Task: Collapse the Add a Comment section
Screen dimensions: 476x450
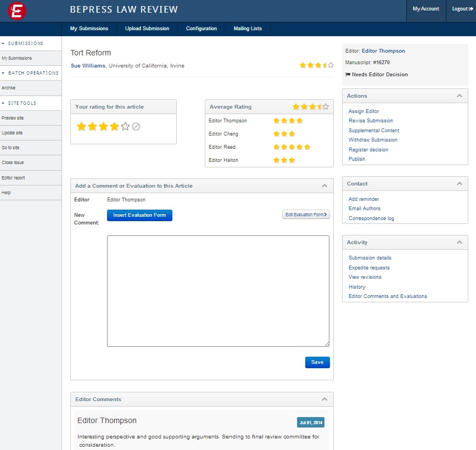Action: click(x=324, y=186)
